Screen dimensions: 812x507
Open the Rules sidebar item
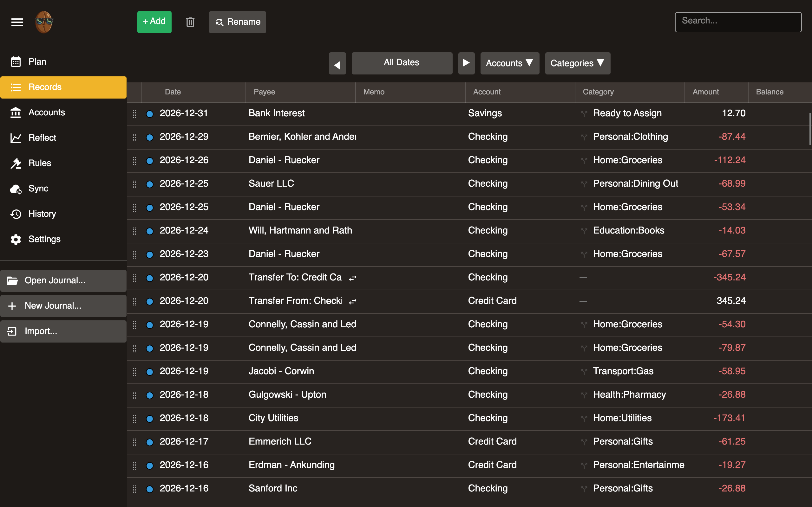coord(40,163)
